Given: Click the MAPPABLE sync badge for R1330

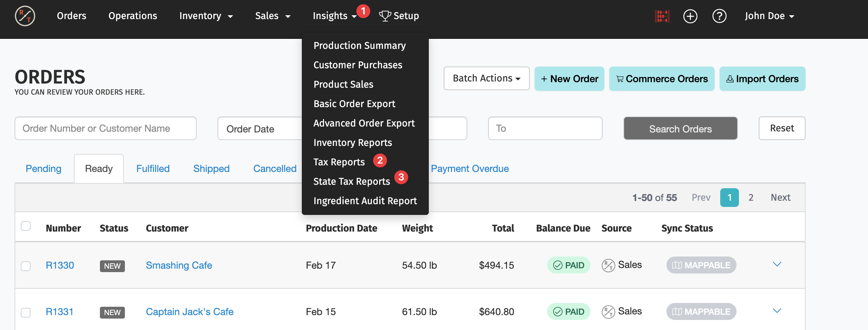Looking at the screenshot, I should [701, 265].
